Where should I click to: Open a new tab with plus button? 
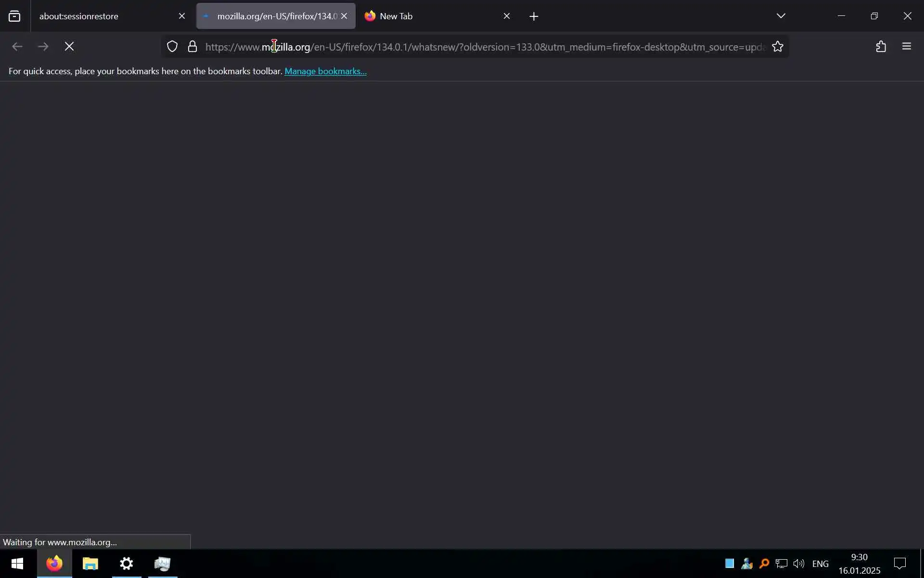pyautogui.click(x=534, y=16)
